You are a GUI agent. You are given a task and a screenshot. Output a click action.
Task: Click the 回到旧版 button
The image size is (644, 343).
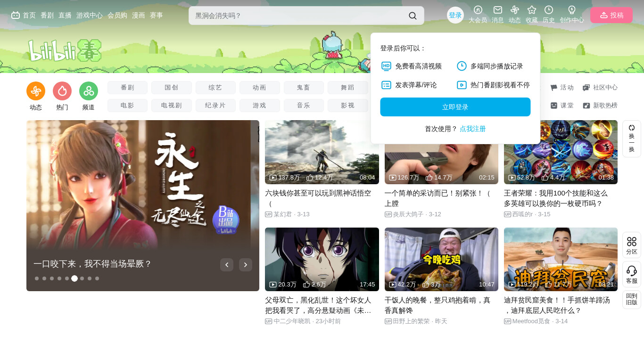(632, 299)
